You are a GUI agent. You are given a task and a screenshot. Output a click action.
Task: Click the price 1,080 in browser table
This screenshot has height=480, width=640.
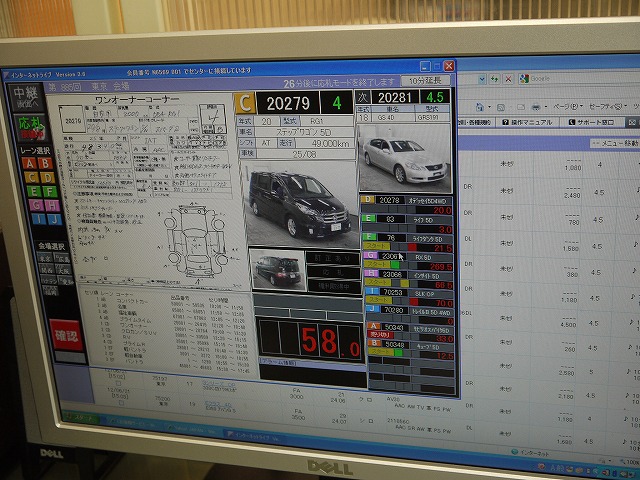[x=573, y=167]
